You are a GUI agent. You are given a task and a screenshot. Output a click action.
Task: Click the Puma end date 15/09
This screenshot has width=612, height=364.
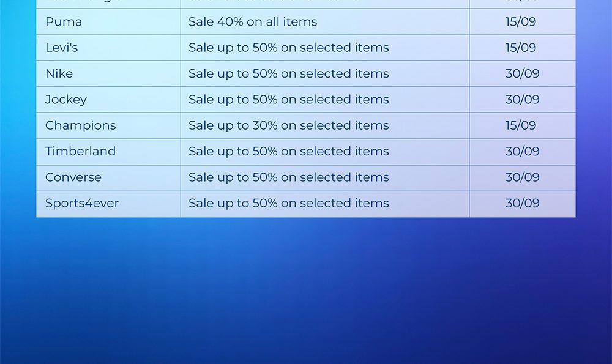(x=521, y=22)
